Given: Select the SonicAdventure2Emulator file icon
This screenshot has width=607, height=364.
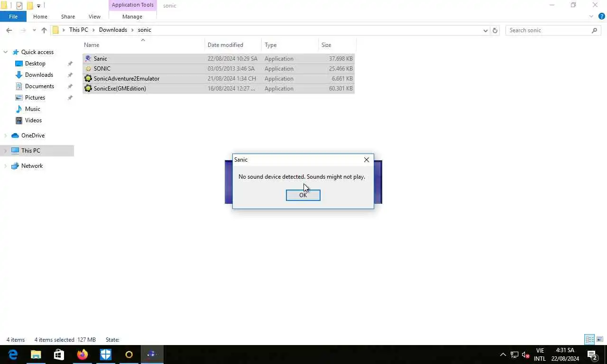Looking at the screenshot, I should pyautogui.click(x=88, y=79).
